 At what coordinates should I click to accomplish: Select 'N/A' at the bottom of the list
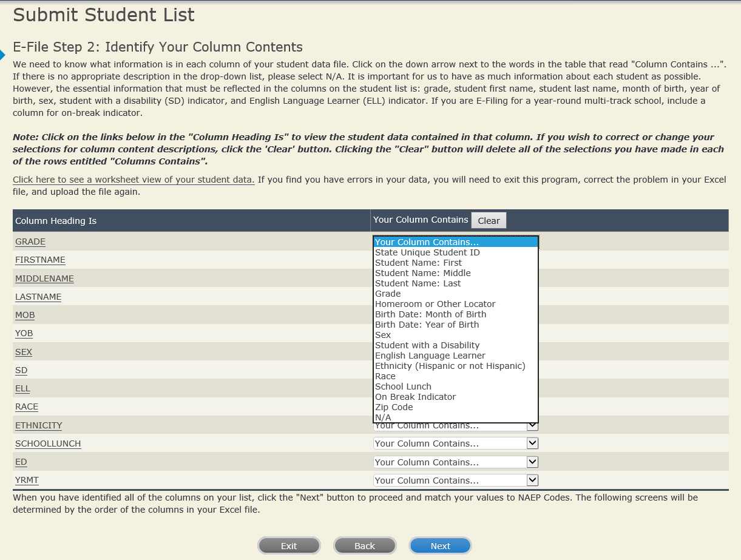click(383, 417)
